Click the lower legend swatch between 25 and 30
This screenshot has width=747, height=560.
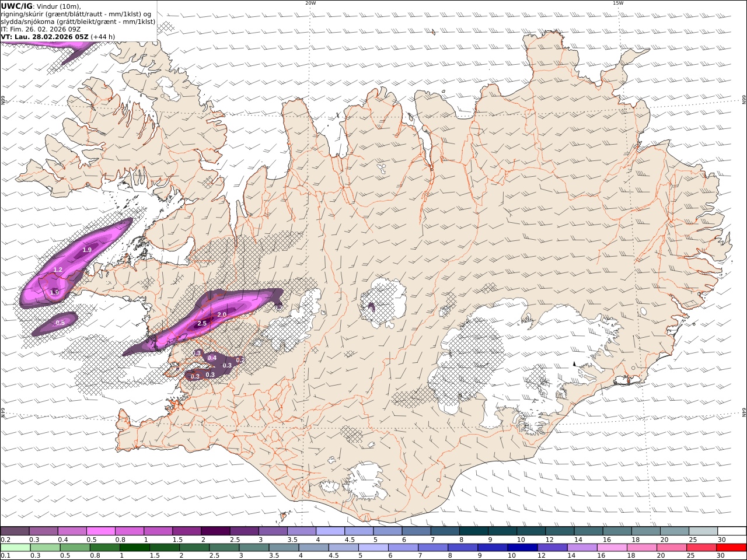tap(701, 548)
